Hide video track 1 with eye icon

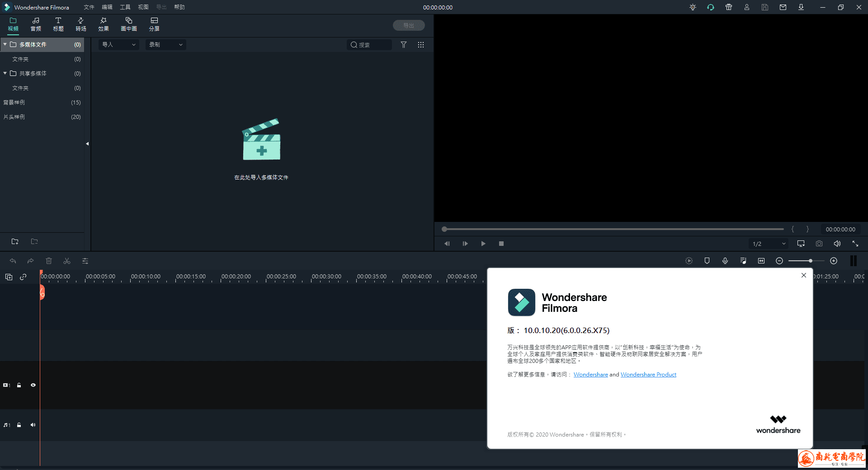pos(33,385)
